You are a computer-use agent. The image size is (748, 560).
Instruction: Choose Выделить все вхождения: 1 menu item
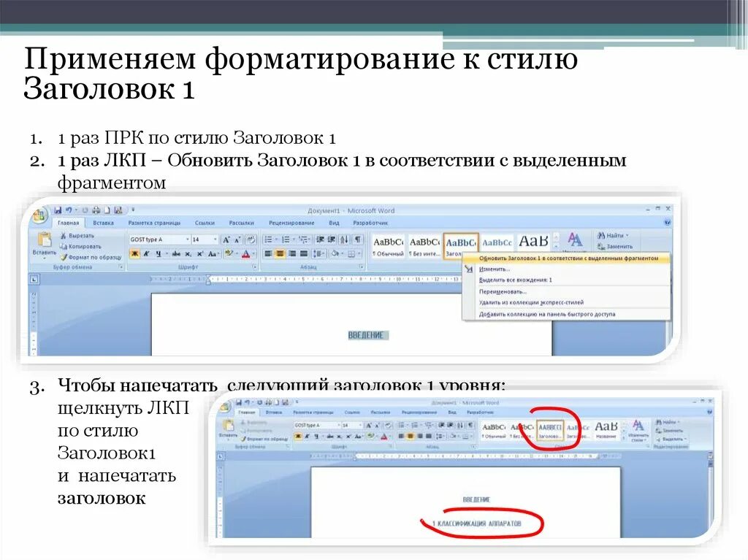(567, 280)
